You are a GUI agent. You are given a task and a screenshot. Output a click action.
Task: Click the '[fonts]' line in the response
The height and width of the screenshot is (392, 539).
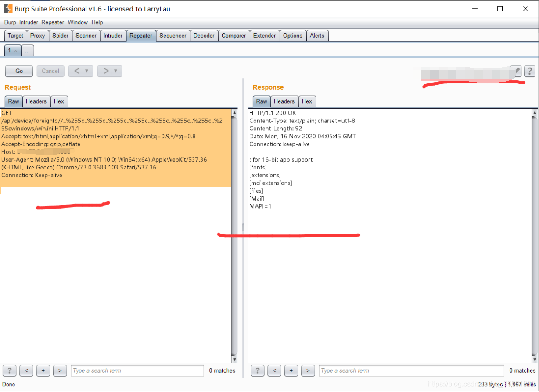[258, 167]
